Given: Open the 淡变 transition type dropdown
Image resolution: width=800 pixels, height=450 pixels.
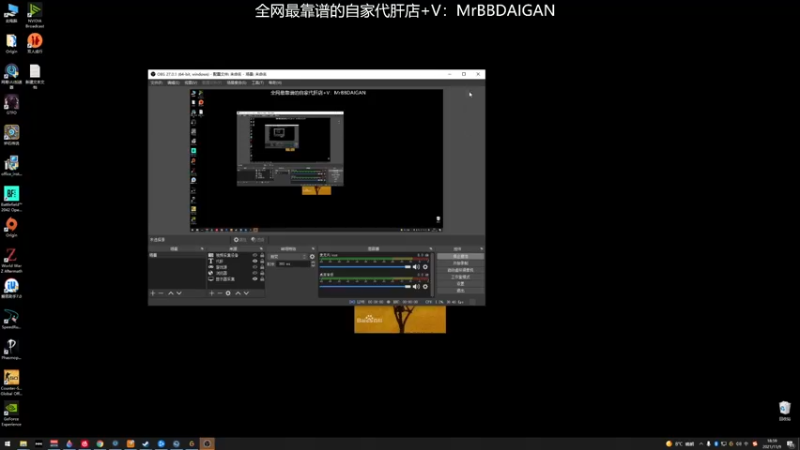Looking at the screenshot, I should [x=288, y=257].
